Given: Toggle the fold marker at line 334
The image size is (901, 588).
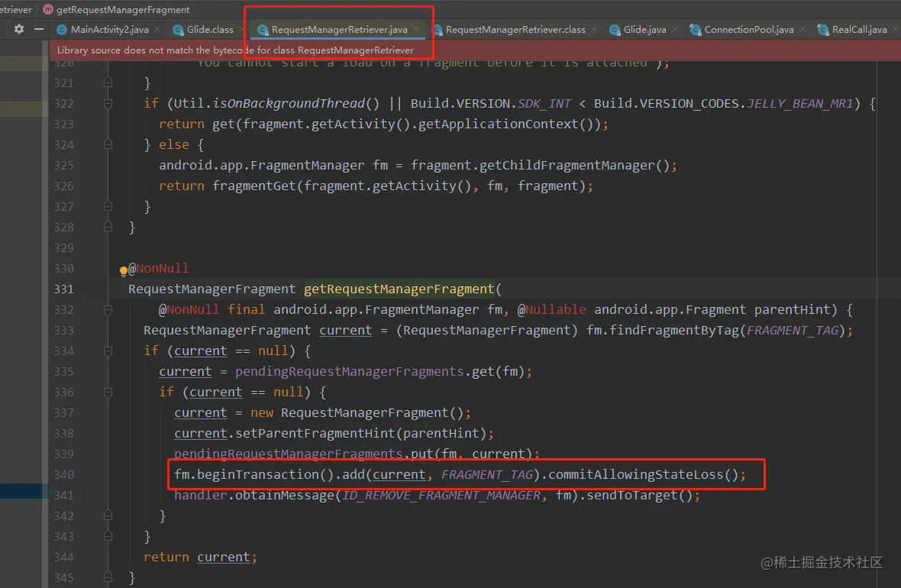Looking at the screenshot, I should 108,351.
